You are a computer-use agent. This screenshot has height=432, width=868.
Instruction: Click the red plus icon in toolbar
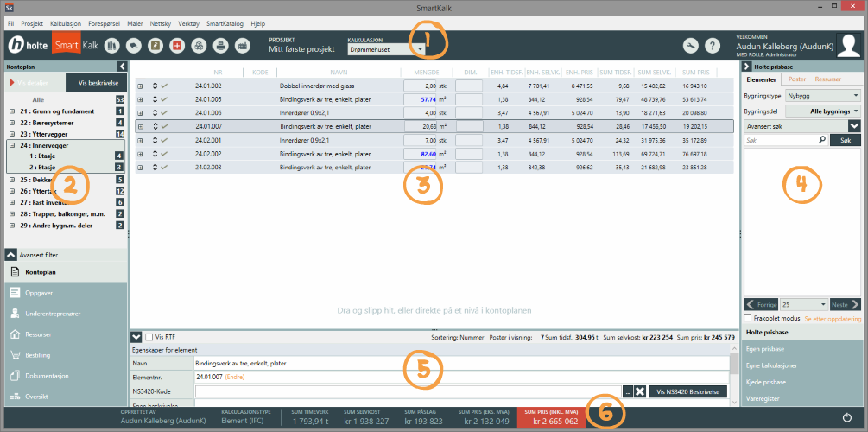[177, 46]
